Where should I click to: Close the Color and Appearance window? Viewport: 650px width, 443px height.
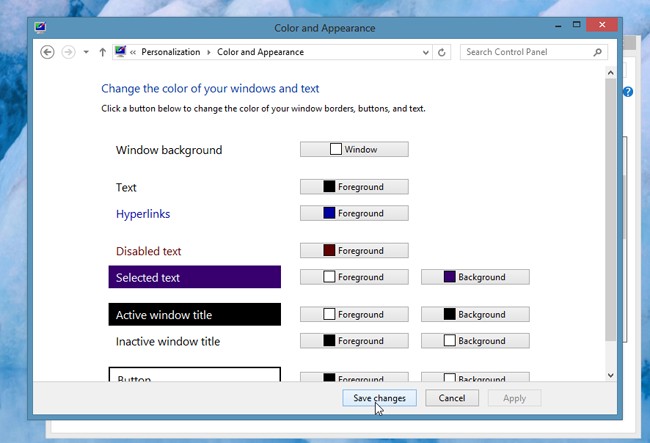coord(602,25)
